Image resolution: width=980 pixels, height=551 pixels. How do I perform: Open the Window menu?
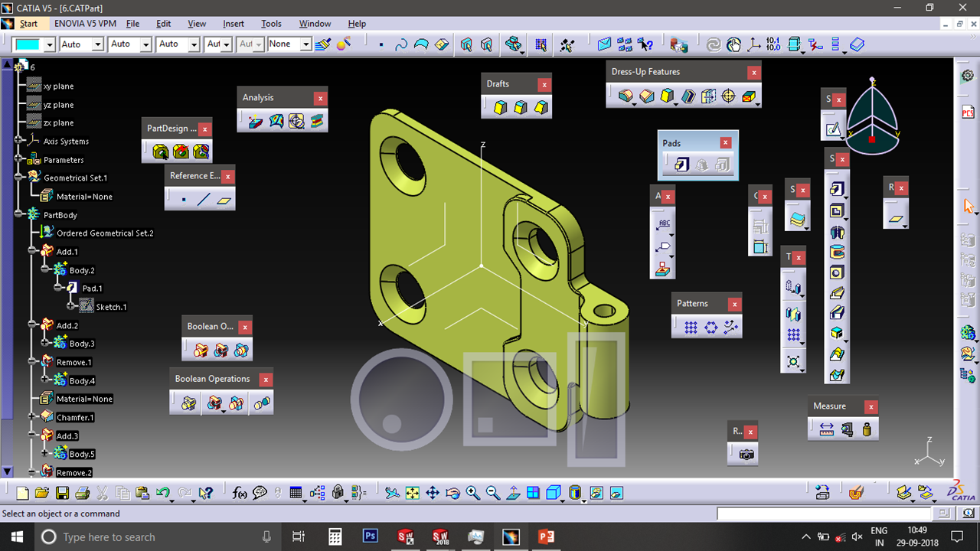[315, 24]
